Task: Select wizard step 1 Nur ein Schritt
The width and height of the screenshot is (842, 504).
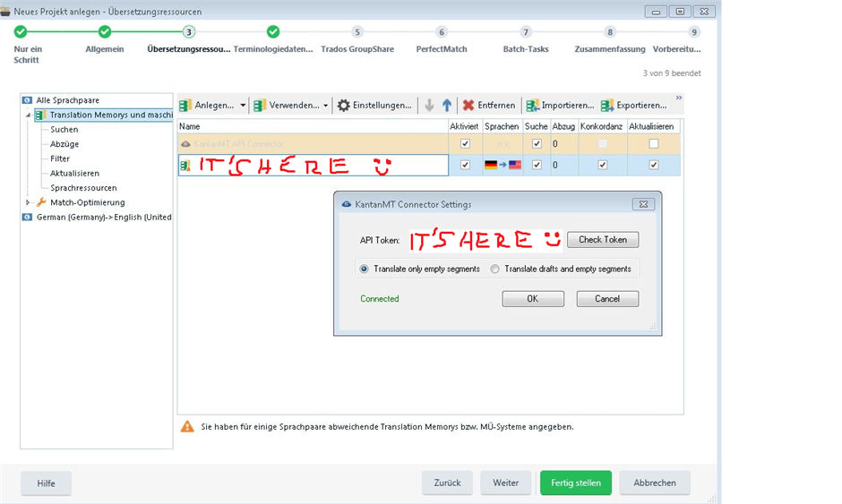Action: point(21,32)
